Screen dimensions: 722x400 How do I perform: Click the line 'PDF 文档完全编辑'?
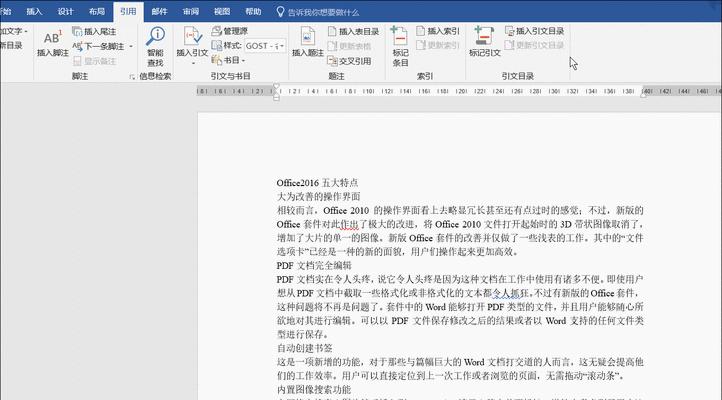click(x=314, y=266)
